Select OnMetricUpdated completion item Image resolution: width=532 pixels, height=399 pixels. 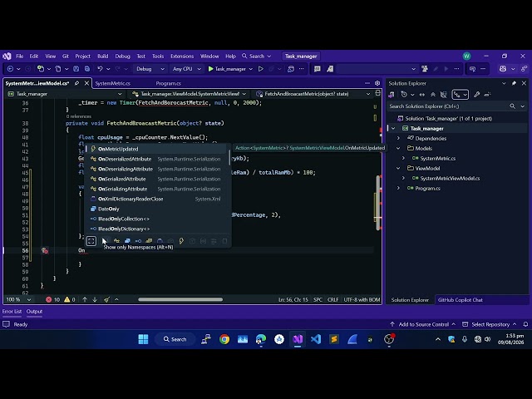[x=157, y=149]
